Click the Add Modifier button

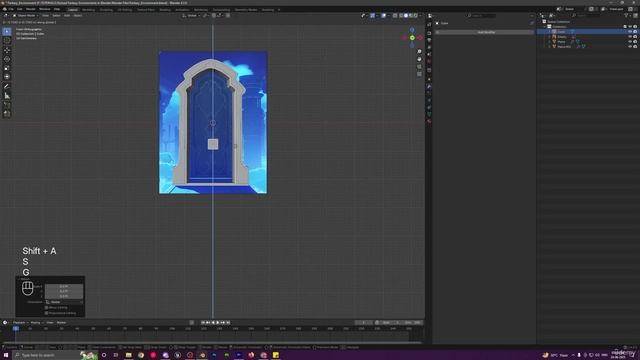point(485,32)
